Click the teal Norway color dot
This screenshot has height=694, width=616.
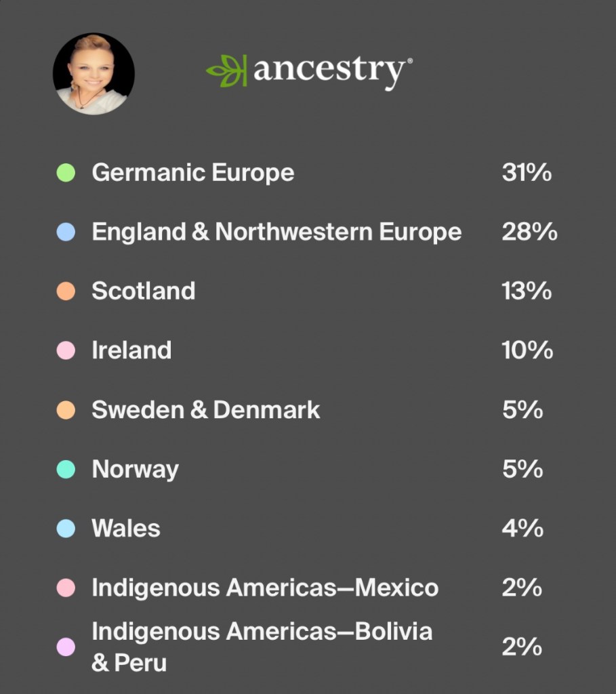[x=66, y=470]
